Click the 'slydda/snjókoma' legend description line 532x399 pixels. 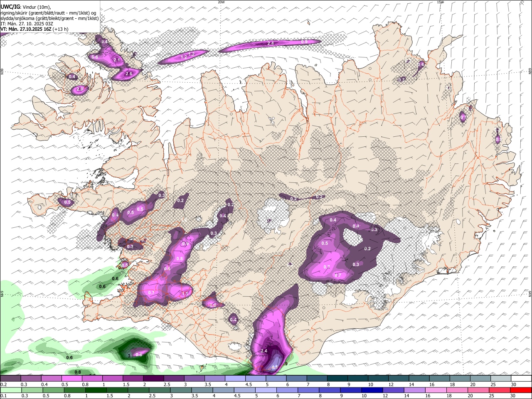pos(49,18)
